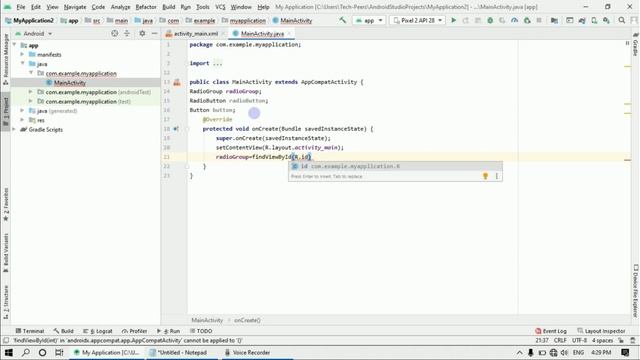
Task: Expand Gradle Scripts node
Action: (x=15, y=129)
